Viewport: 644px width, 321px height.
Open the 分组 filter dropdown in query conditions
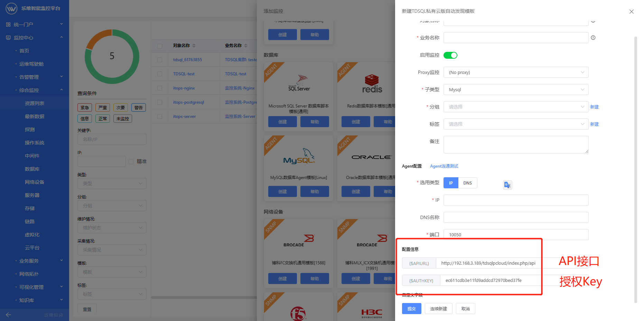click(x=112, y=206)
